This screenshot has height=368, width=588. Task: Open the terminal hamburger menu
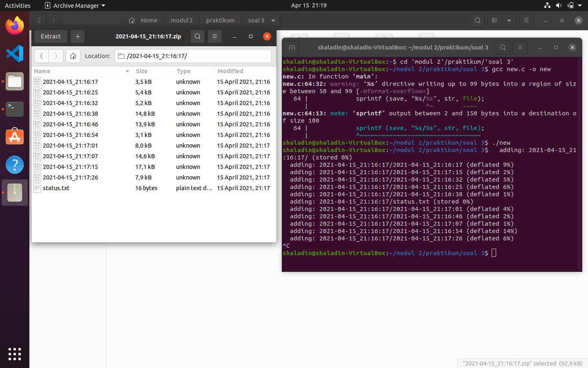tap(520, 47)
